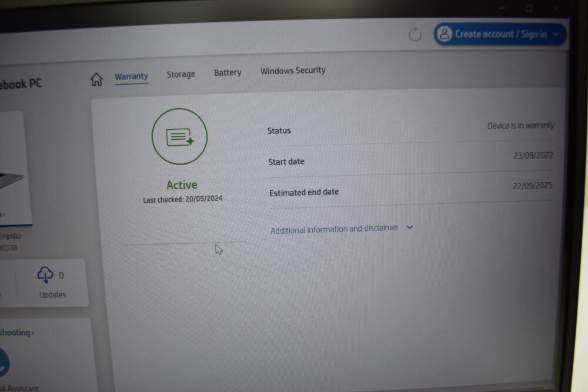Click the 'Start date' row label
The width and height of the screenshot is (588, 392).
(286, 162)
